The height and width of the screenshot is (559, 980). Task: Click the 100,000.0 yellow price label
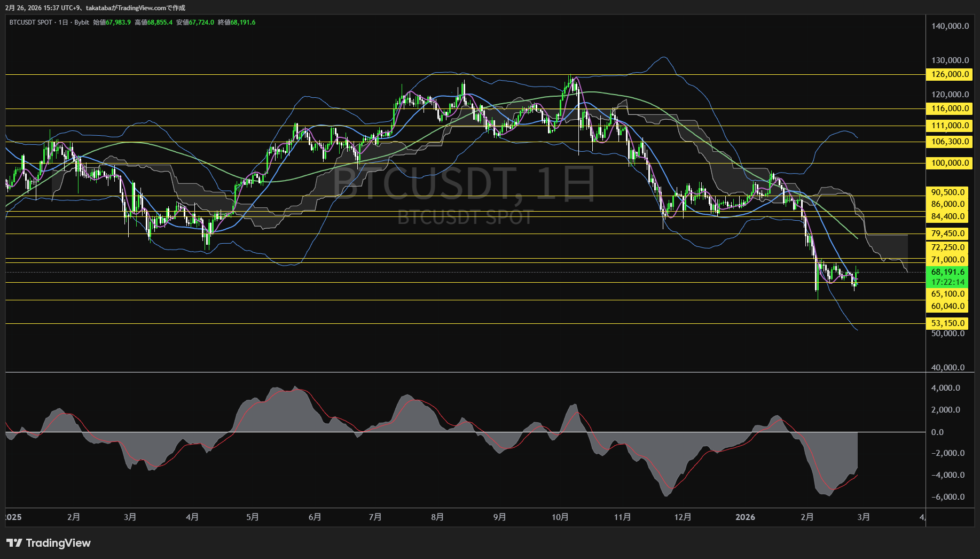coord(950,163)
